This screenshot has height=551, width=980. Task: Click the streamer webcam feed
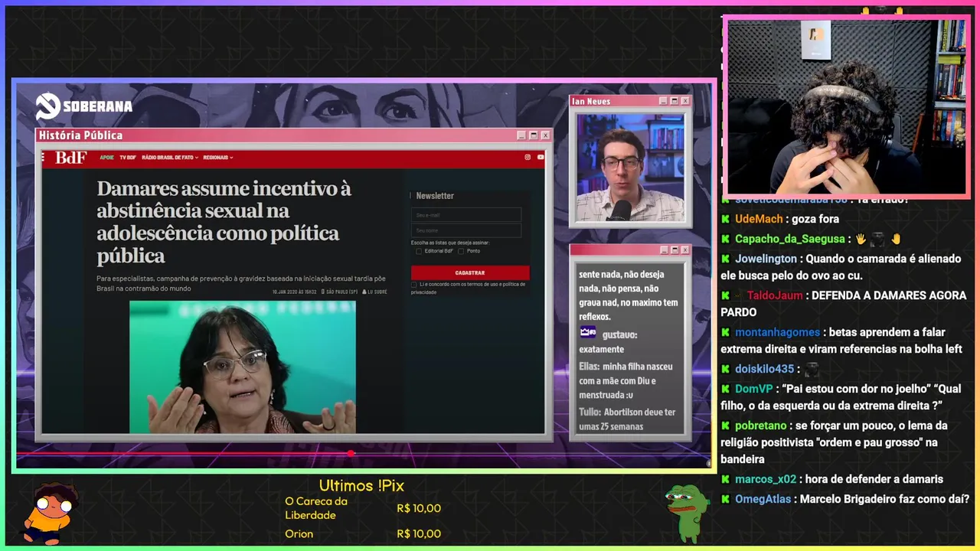point(846,106)
